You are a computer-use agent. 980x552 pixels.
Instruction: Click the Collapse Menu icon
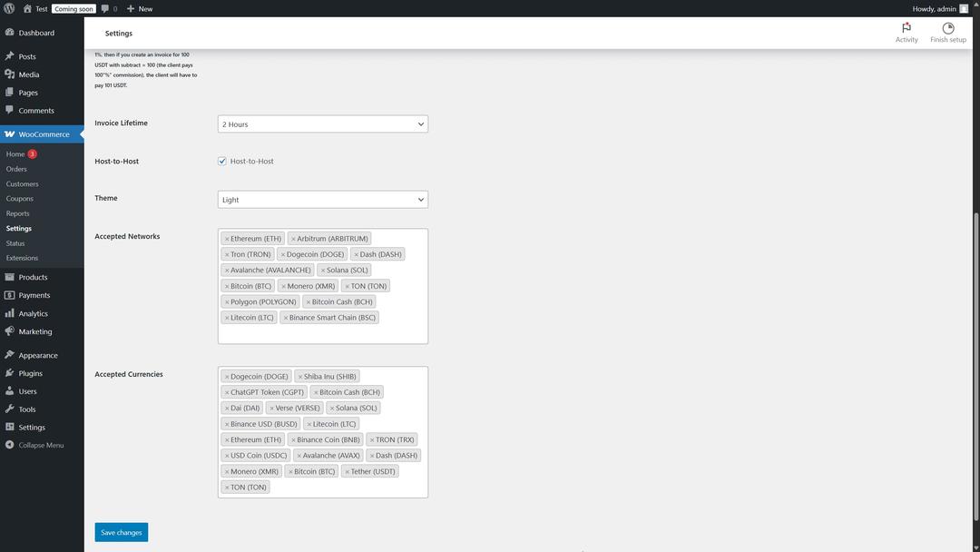tap(9, 445)
